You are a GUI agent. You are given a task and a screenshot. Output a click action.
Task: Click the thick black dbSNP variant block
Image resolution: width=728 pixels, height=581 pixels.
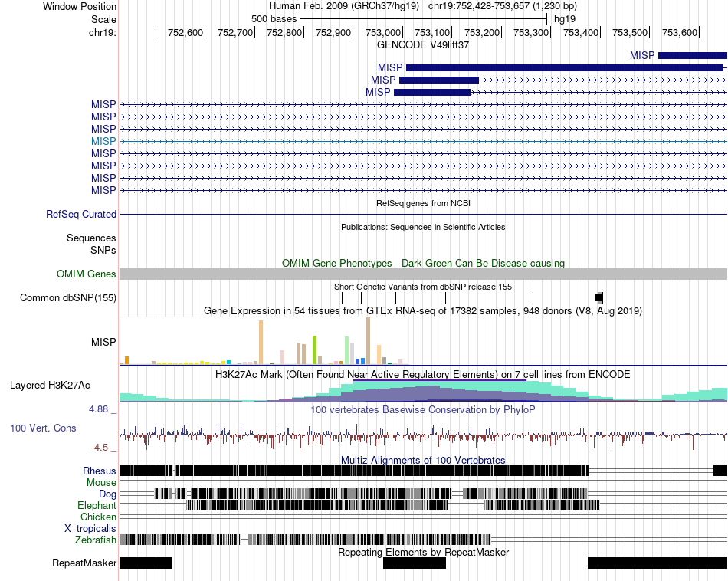coord(599,297)
